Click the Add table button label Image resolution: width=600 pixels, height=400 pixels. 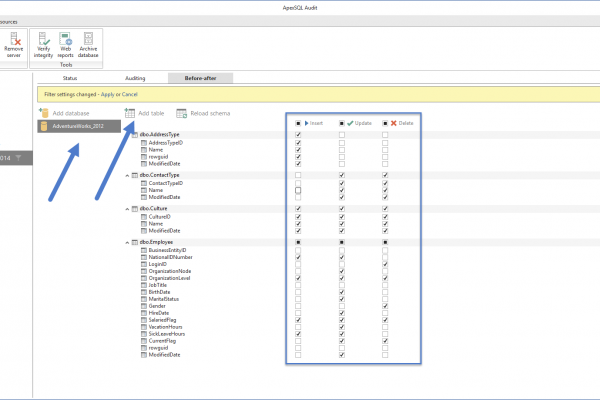[151, 113]
